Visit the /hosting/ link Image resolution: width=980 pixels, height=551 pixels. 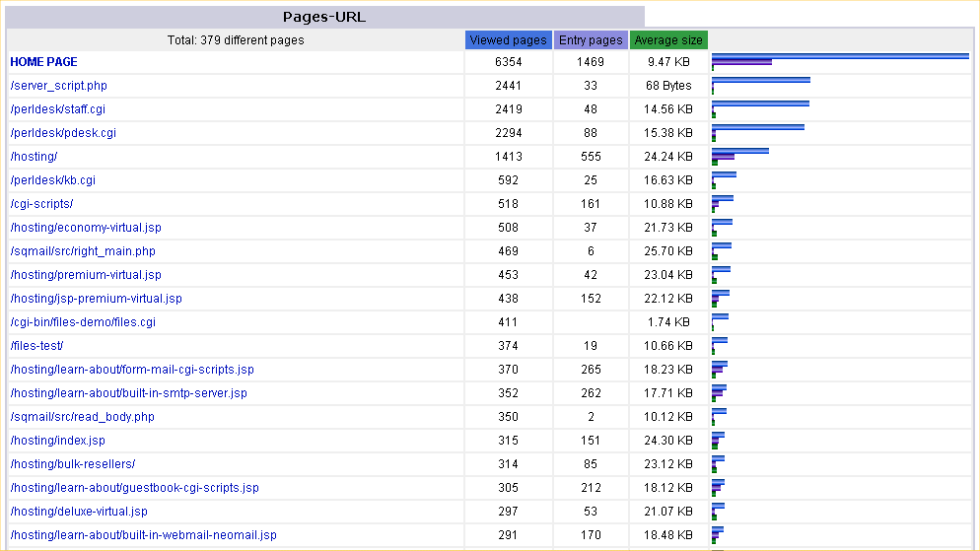point(34,157)
